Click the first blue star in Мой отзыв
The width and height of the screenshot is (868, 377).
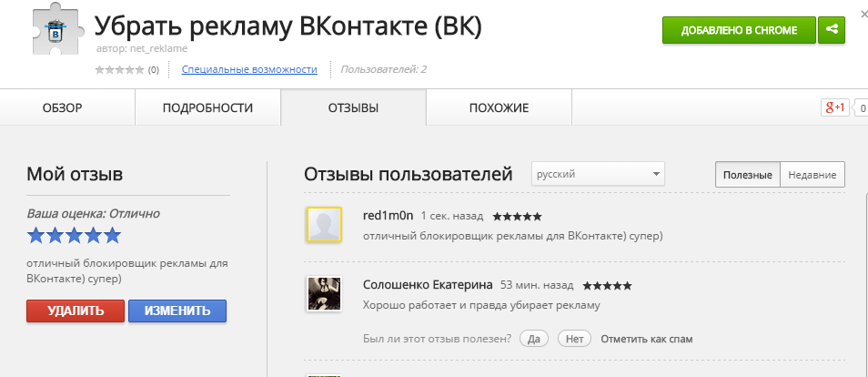35,236
